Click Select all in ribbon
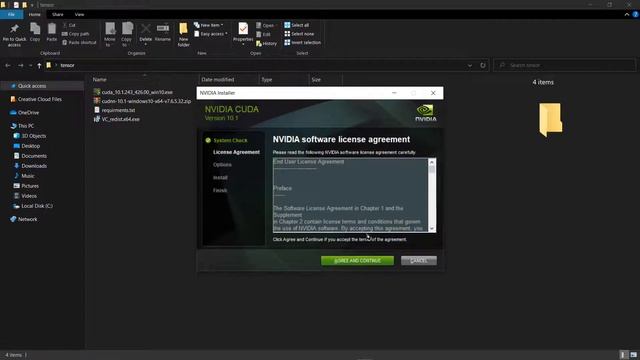Image resolution: width=640 pixels, height=360 pixels. pyautogui.click(x=297, y=25)
